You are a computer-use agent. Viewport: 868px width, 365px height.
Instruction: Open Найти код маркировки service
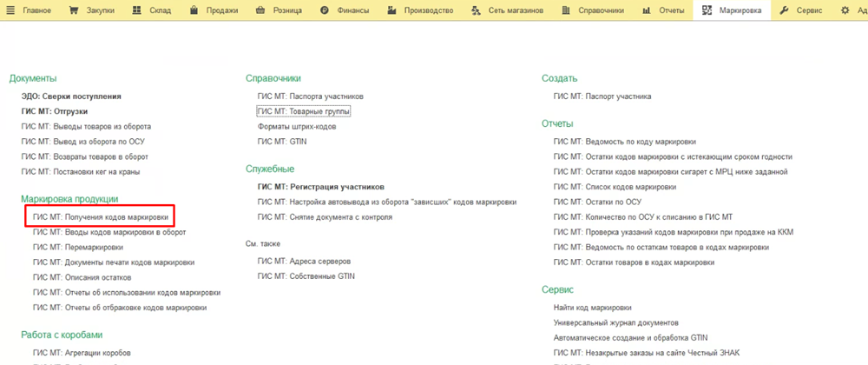point(592,308)
